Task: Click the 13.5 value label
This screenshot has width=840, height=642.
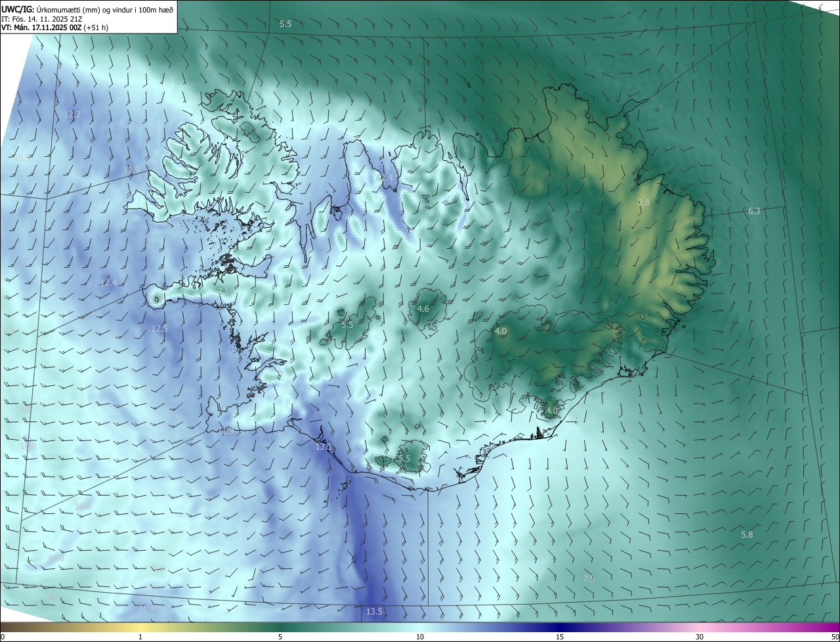Action: pos(374,611)
